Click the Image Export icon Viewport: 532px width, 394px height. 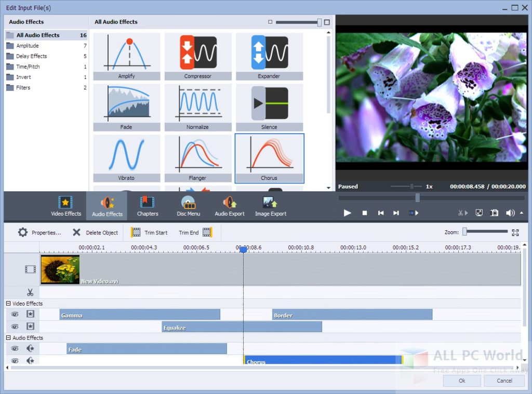[270, 206]
